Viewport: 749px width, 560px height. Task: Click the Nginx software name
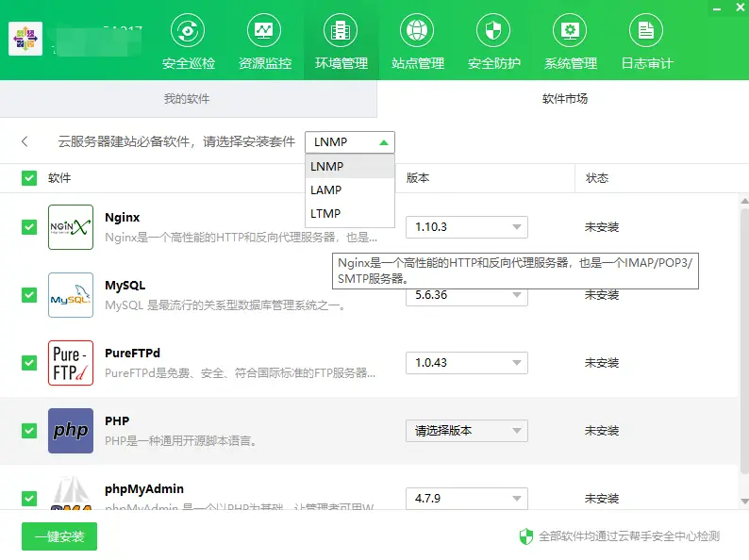click(123, 218)
